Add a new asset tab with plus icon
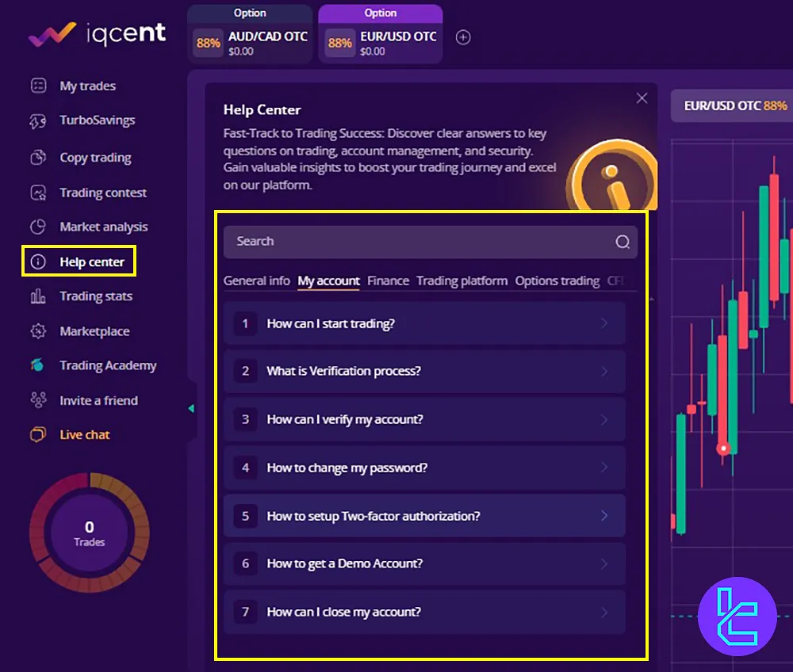This screenshot has height=672, width=793. tap(463, 37)
